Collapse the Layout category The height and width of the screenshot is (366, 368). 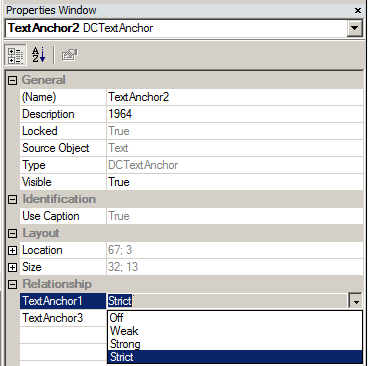12,233
